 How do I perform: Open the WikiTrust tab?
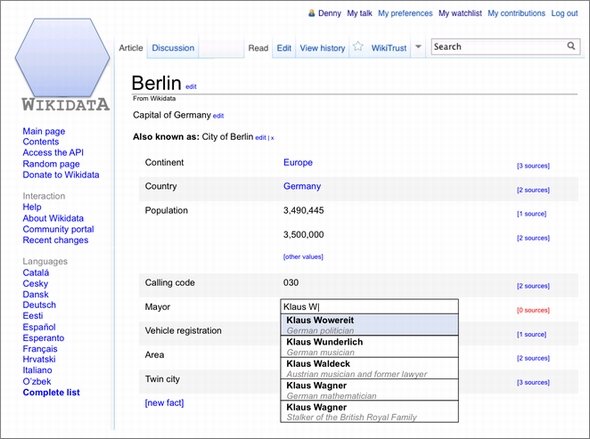point(389,48)
